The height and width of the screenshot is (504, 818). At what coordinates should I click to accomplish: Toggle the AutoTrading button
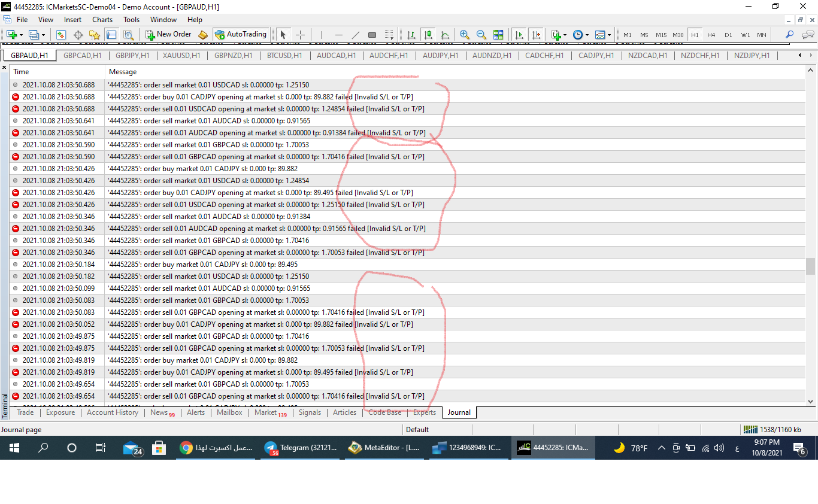(x=241, y=35)
